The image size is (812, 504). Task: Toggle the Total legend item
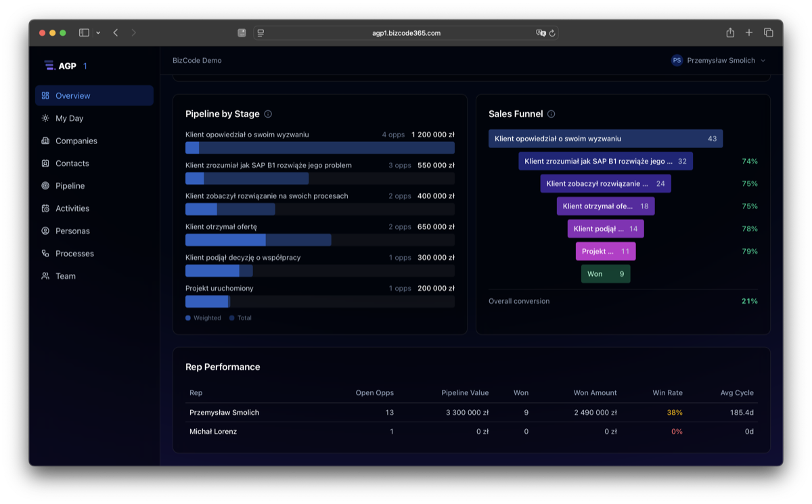coord(241,317)
